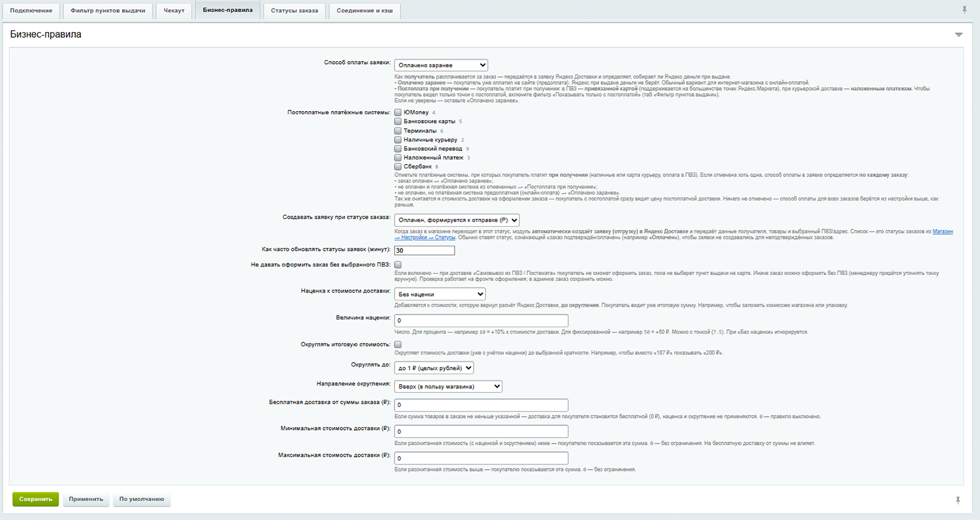Switch to Фильтр пунктов выдачи tab
The width and height of the screenshot is (980, 520).
pos(108,11)
